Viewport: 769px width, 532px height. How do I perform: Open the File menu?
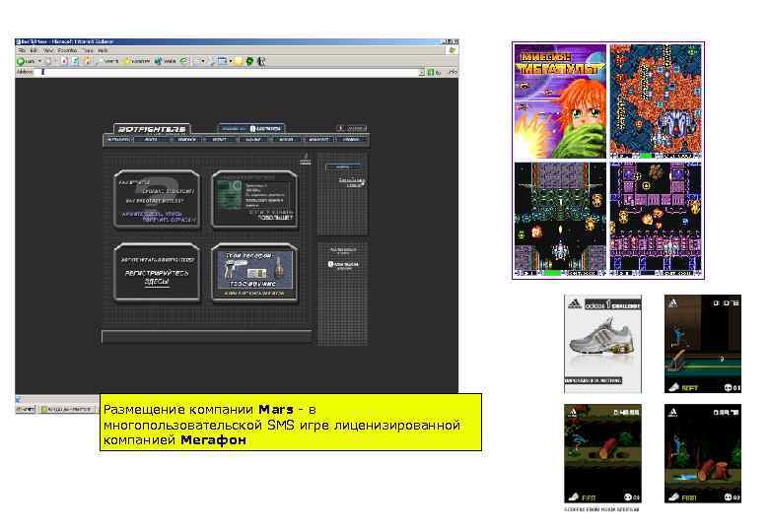point(21,50)
